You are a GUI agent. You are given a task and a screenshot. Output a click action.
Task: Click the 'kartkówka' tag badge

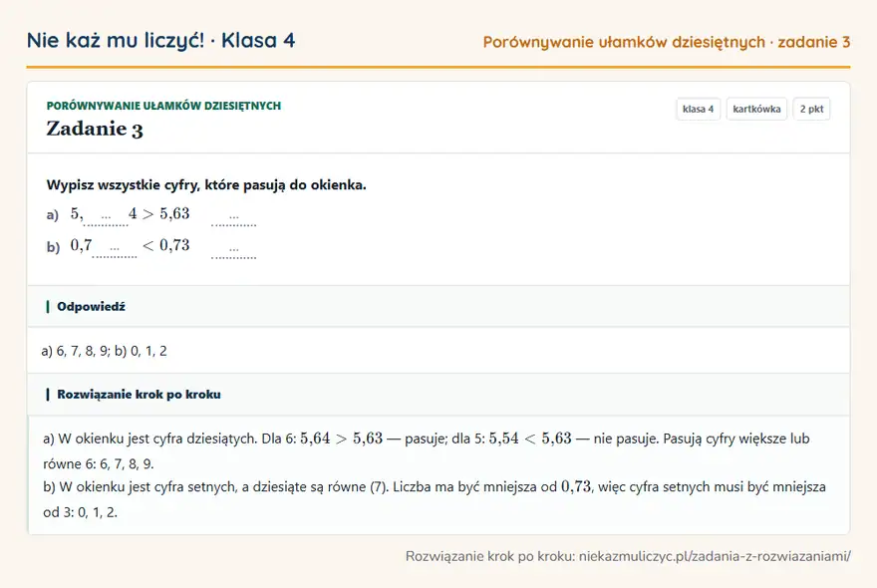tap(756, 109)
